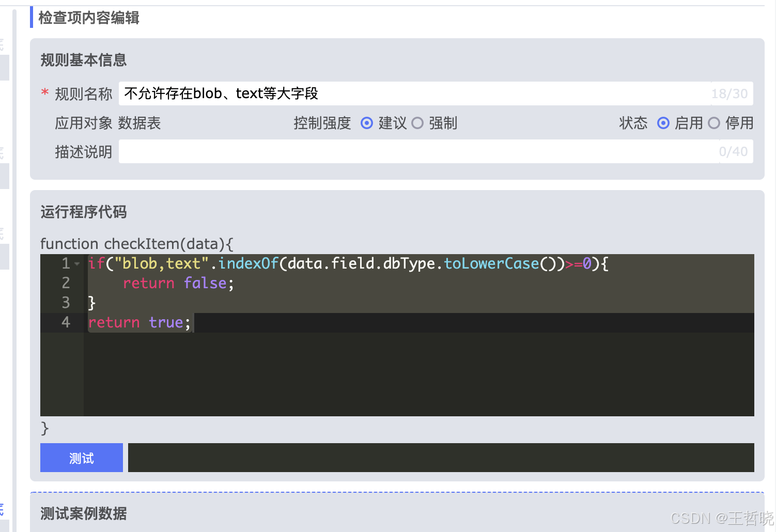
Task: Select the 强制 control strength radio button
Action: click(x=417, y=123)
